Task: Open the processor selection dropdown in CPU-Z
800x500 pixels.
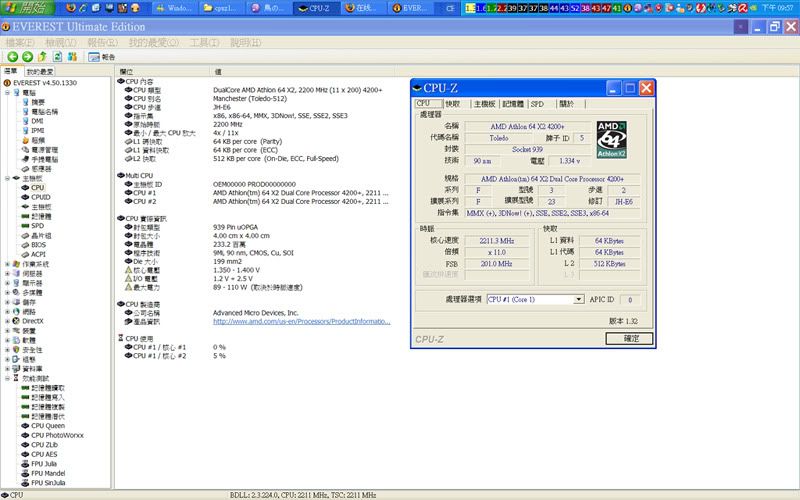Action: click(x=578, y=299)
